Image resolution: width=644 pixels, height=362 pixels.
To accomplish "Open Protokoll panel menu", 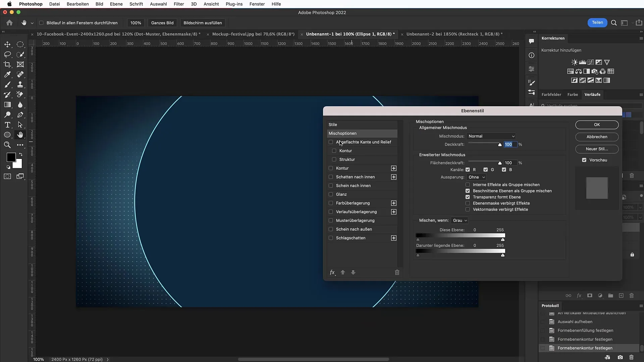I will tap(641, 306).
